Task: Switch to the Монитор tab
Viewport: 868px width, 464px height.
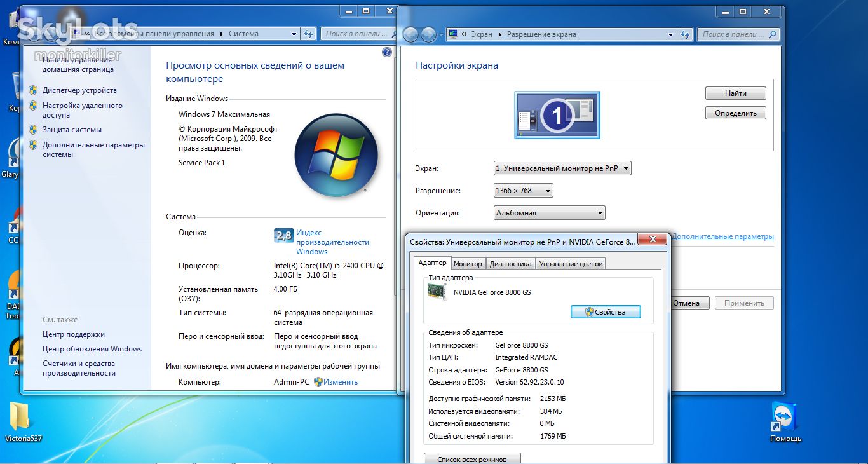Action: point(468,264)
